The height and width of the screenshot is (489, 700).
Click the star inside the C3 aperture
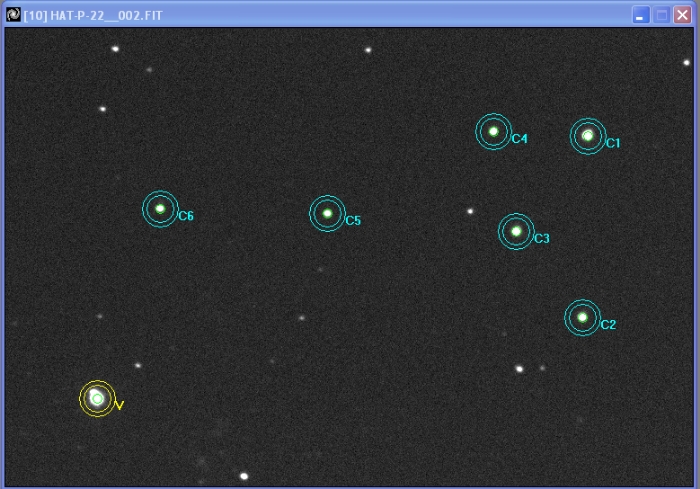click(516, 231)
